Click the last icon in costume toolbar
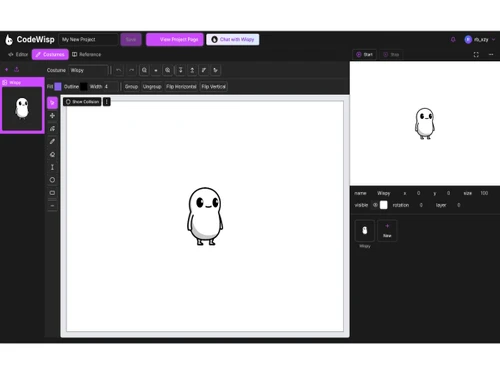The width and height of the screenshot is (500, 375). pyautogui.click(x=216, y=70)
